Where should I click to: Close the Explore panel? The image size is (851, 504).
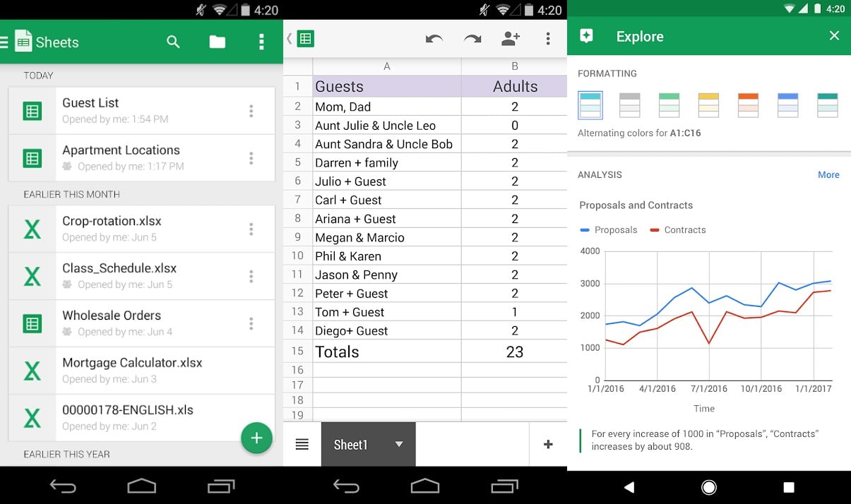pos(834,35)
